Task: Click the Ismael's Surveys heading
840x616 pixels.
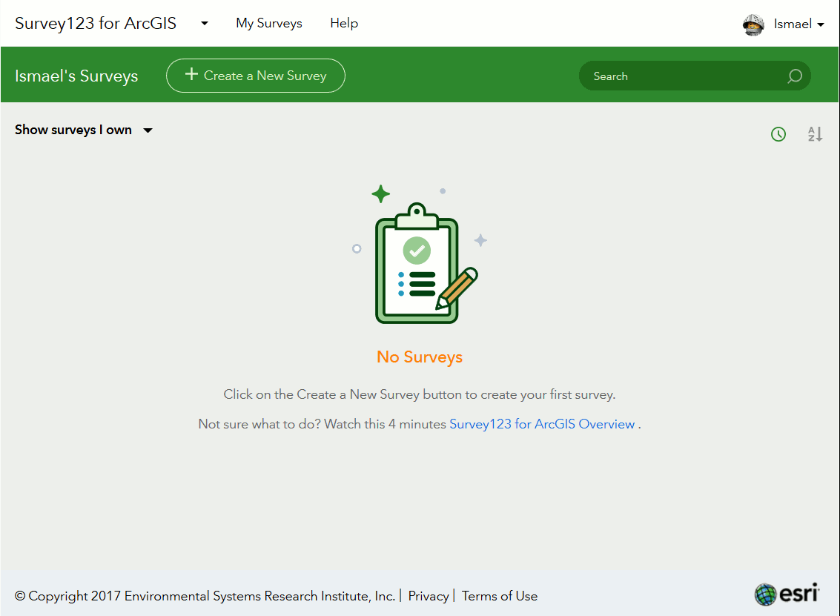Action: pos(76,76)
